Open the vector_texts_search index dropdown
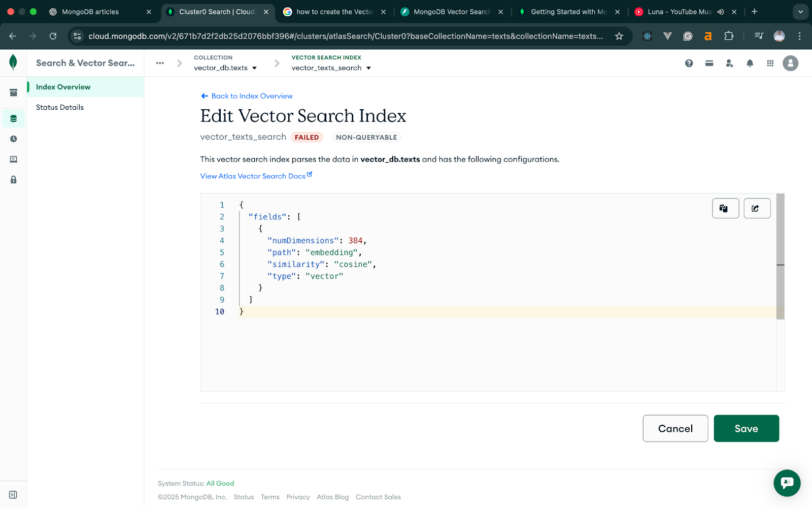This screenshot has width=812, height=508. click(368, 68)
